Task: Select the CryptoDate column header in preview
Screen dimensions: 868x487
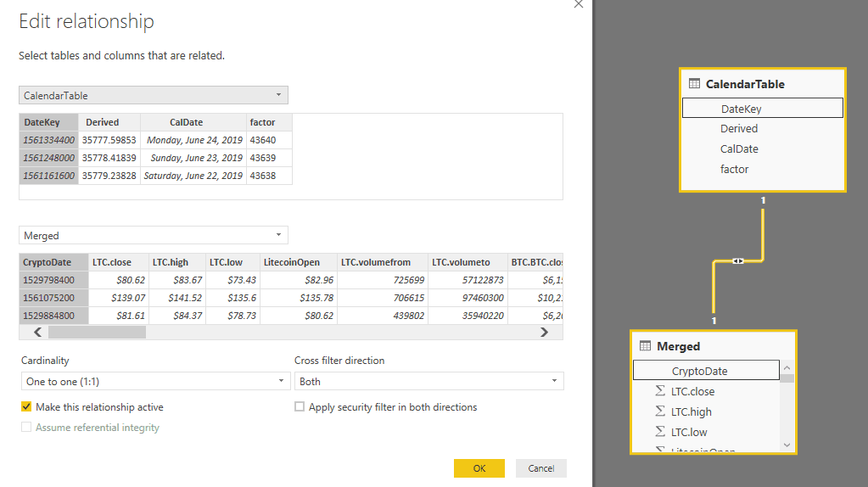Action: [53, 262]
